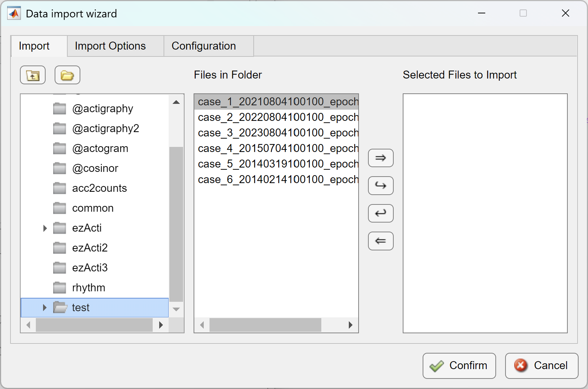
Task: Select the acc2counts folder
Action: pyautogui.click(x=98, y=188)
